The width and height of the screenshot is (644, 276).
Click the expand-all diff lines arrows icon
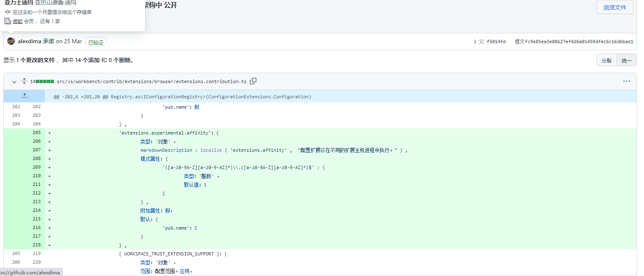pos(24,81)
